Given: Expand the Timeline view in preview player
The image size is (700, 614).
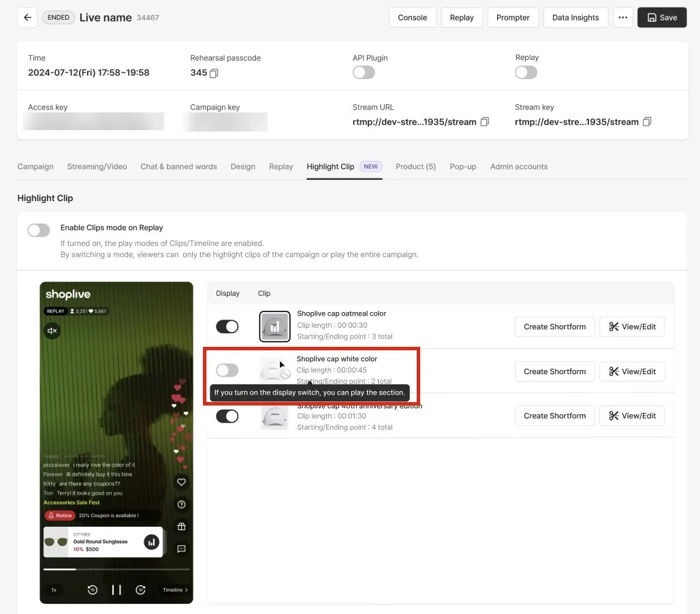Looking at the screenshot, I should [x=175, y=590].
